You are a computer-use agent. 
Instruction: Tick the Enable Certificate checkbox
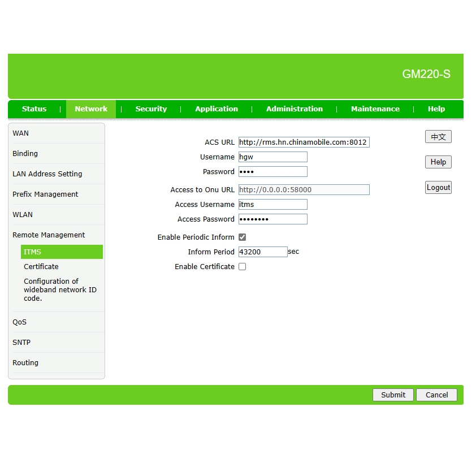point(242,267)
